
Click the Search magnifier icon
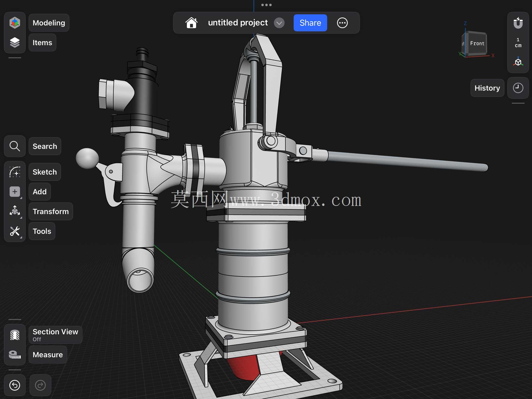15,146
